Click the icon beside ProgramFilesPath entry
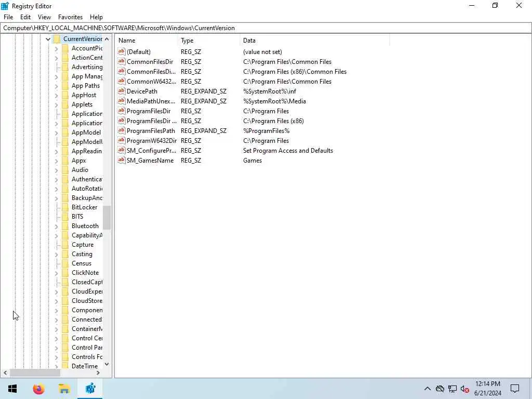The width and height of the screenshot is (532, 399). 122,130
